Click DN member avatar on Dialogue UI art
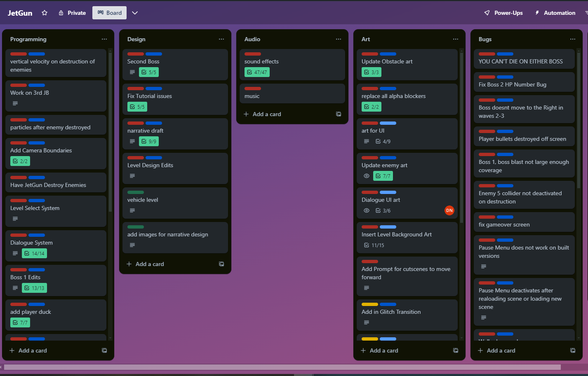This screenshot has width=588, height=376. pyautogui.click(x=449, y=210)
